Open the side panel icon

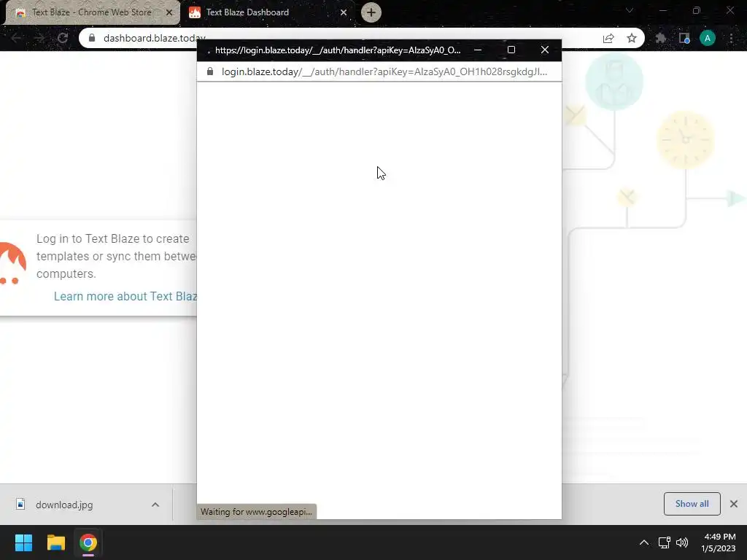pos(684,39)
